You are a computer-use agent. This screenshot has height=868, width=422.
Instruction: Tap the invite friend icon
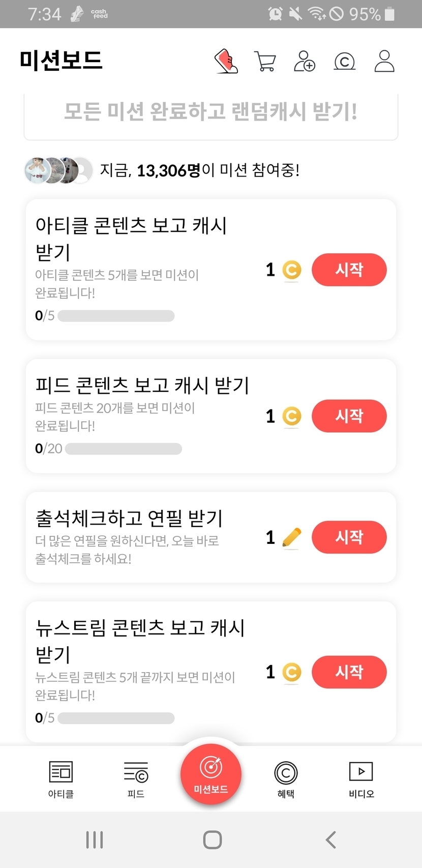305,62
